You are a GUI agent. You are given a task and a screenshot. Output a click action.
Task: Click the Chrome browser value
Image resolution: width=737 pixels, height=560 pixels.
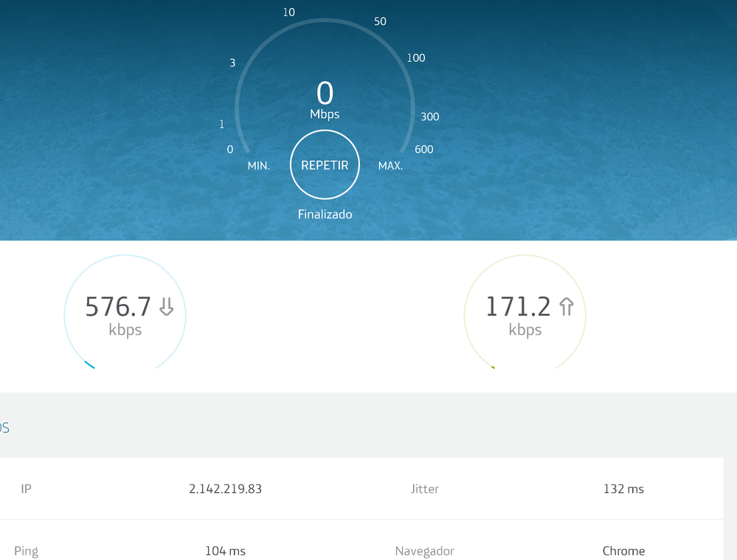point(623,551)
